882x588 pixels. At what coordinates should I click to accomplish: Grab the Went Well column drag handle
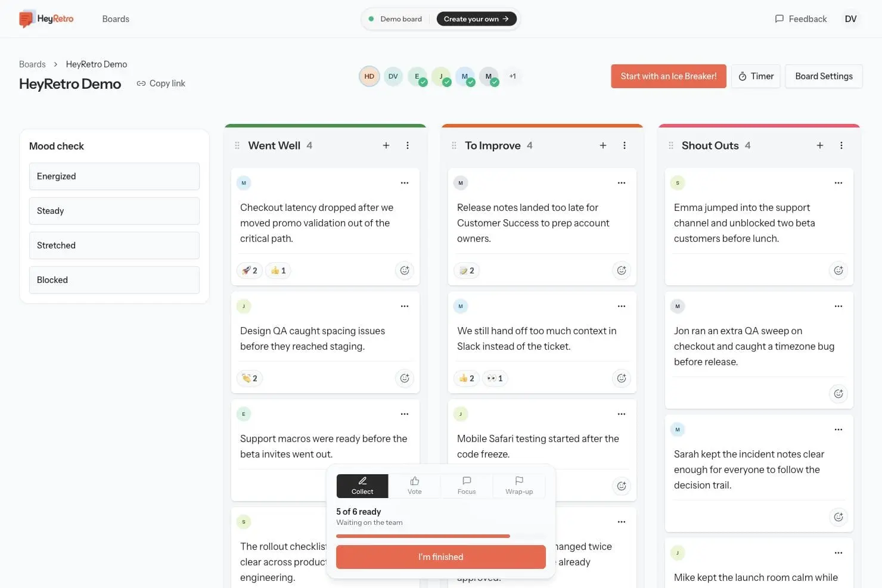point(237,145)
